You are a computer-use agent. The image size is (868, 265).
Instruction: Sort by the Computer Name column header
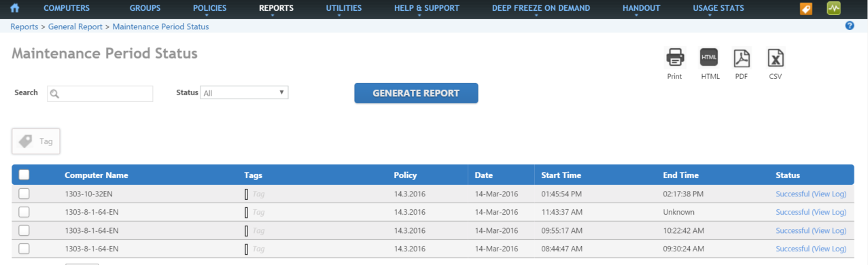(x=96, y=175)
